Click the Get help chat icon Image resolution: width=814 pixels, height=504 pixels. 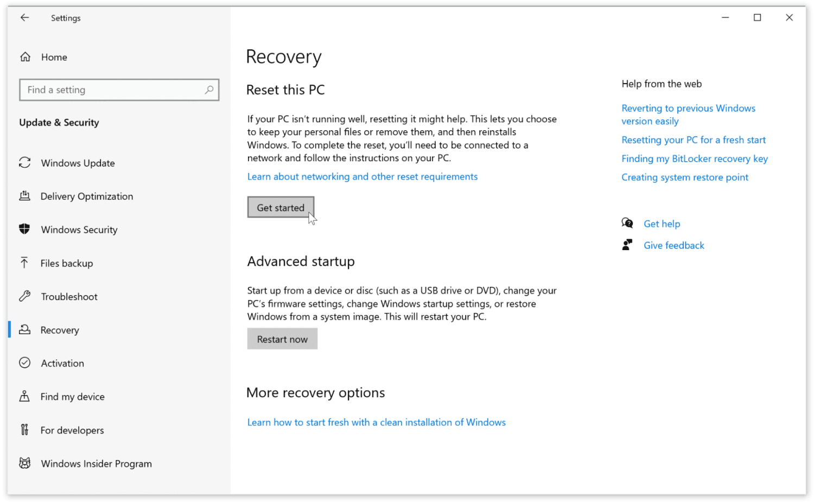(x=627, y=223)
